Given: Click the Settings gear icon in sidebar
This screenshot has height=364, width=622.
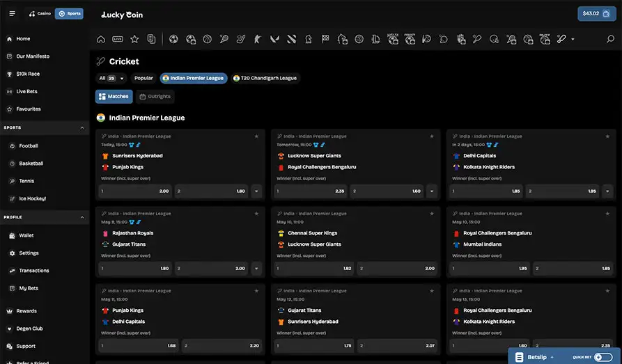Looking at the screenshot, I should click(x=12, y=253).
